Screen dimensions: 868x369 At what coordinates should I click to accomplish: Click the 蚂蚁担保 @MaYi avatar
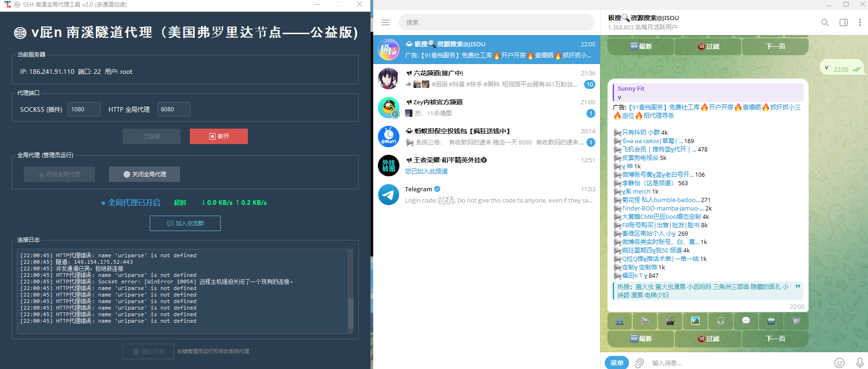click(x=389, y=137)
